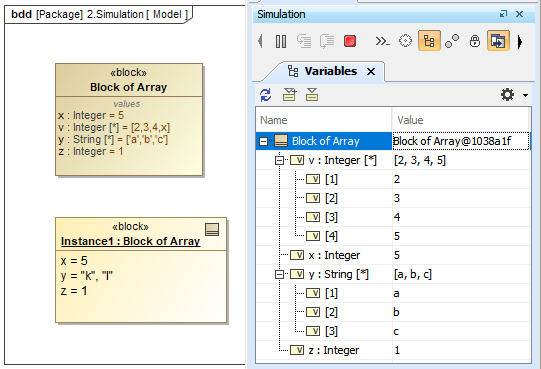Pause the running simulation

coord(281,41)
